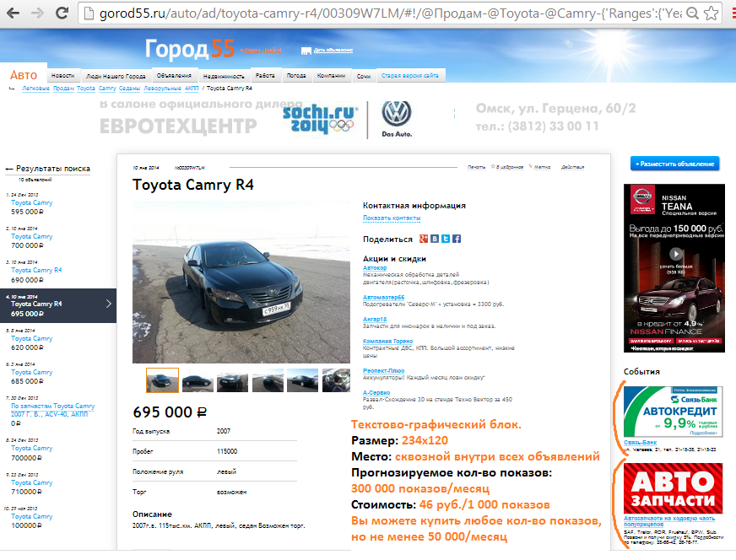736x560 pixels.
Task: Open the Toyota Camry result priced 700 000 ₽
Action: [32, 236]
